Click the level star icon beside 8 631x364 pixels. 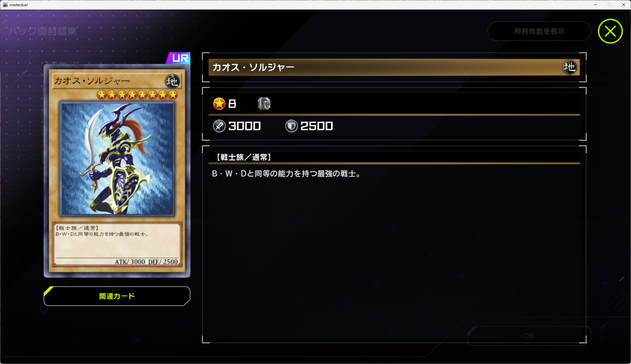click(219, 104)
